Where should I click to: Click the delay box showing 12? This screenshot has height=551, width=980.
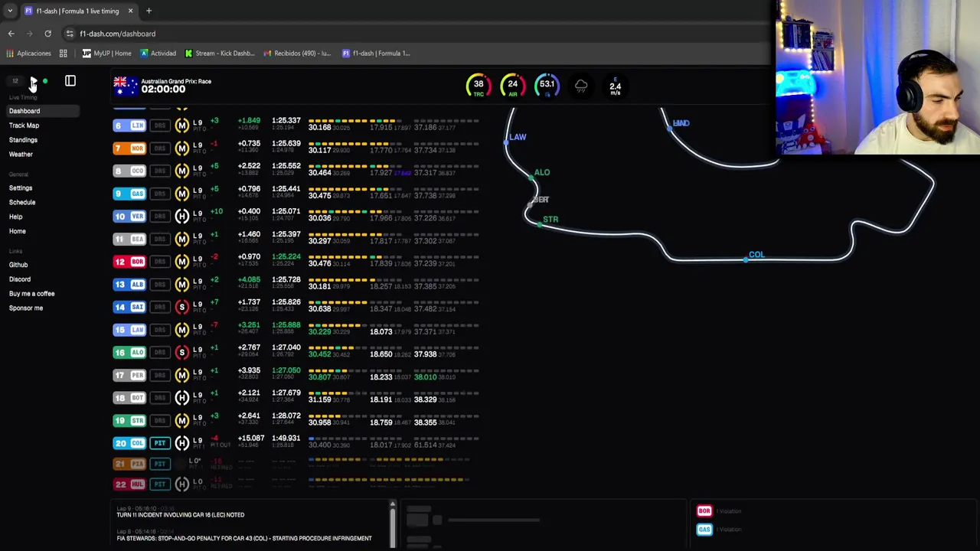click(15, 80)
